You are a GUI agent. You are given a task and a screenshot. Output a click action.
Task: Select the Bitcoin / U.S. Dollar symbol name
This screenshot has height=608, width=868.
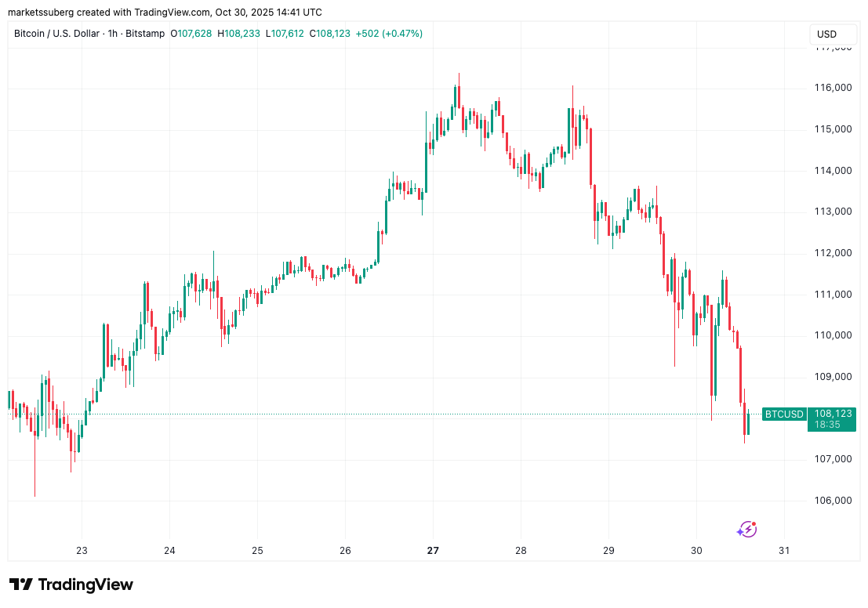pos(55,34)
